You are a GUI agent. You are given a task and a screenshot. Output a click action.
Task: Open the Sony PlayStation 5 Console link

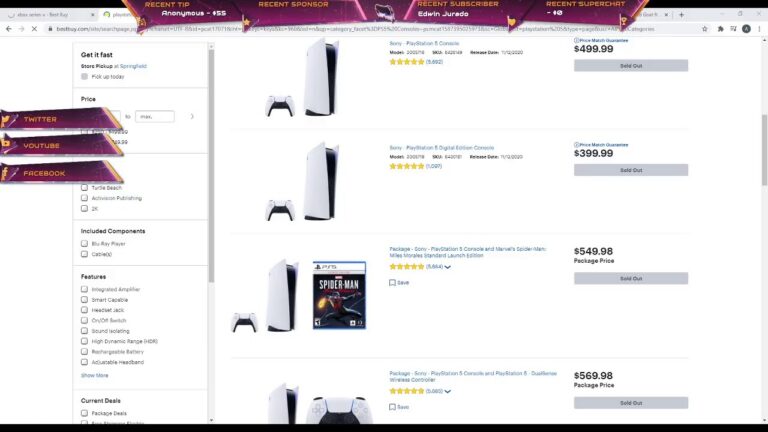tap(424, 43)
